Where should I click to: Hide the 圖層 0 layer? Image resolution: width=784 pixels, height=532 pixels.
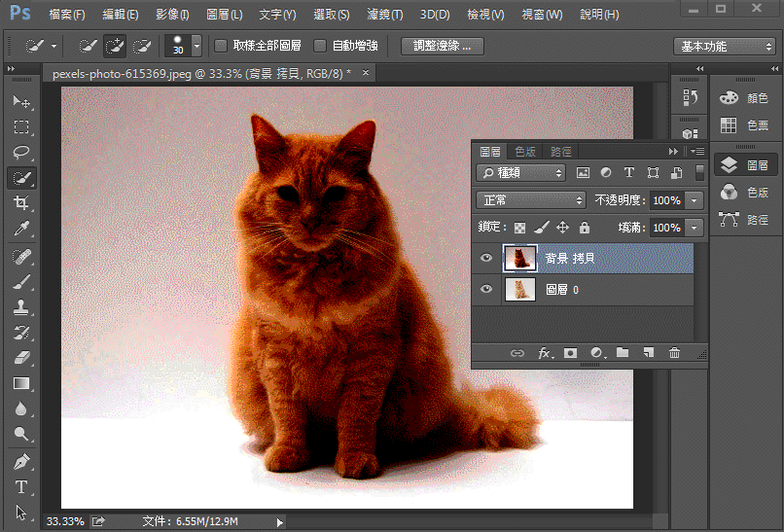pyautogui.click(x=486, y=290)
